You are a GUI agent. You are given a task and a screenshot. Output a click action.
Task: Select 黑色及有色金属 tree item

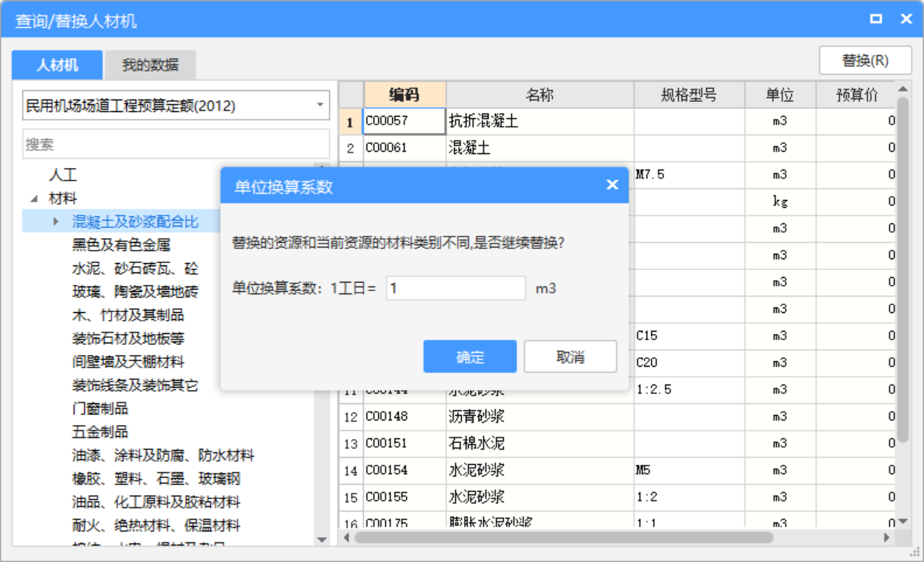click(121, 245)
